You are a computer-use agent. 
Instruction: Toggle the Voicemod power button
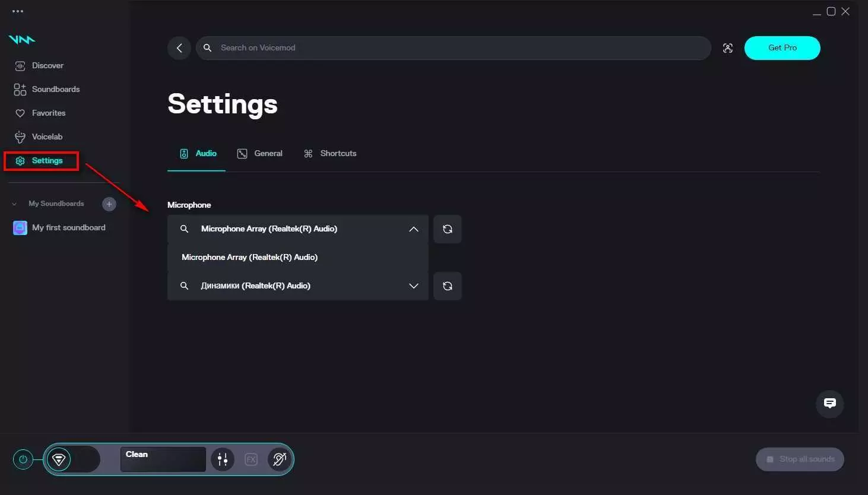(23, 459)
